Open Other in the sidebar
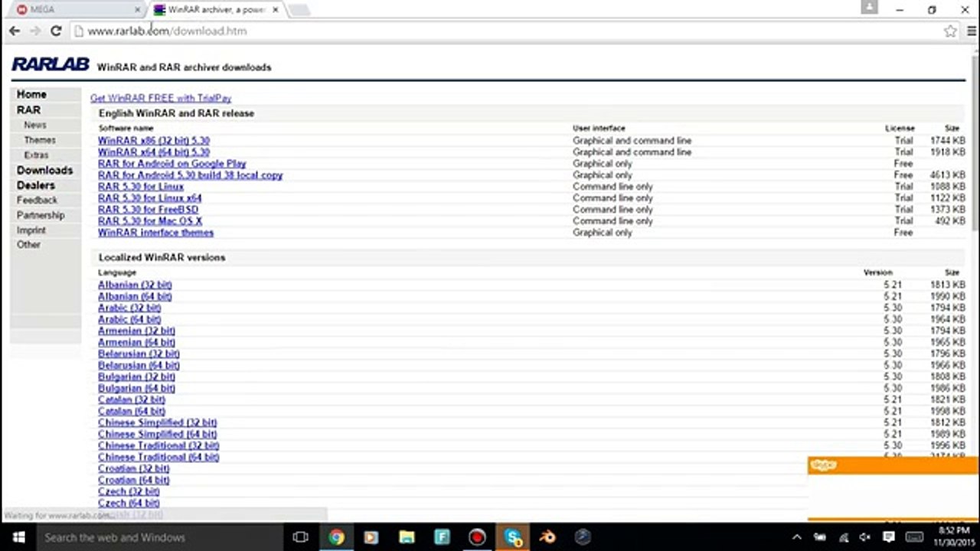The image size is (980, 551). coord(28,244)
